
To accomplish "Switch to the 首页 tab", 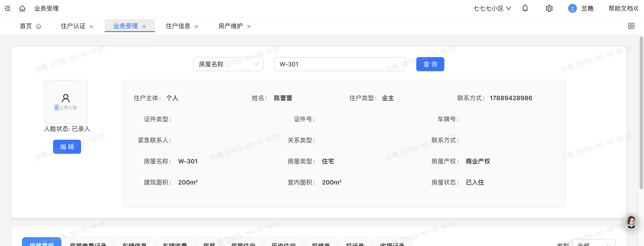I will (x=30, y=26).
